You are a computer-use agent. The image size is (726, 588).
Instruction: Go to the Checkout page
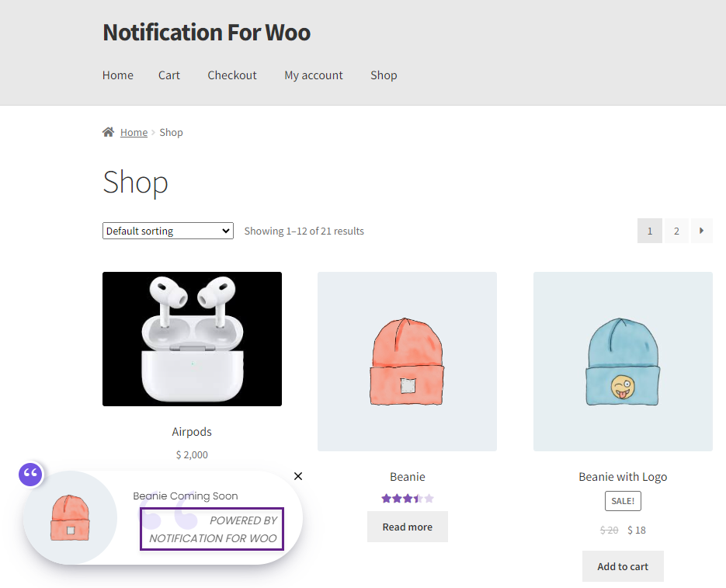232,75
